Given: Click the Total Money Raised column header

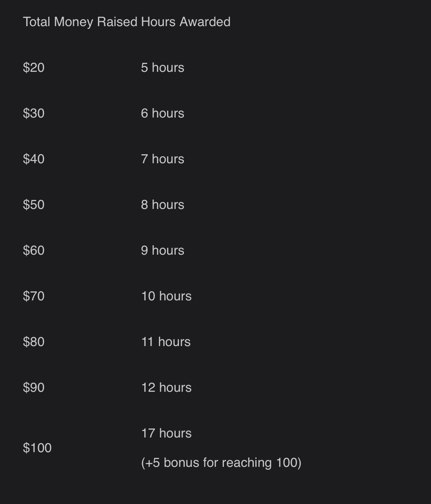Looking at the screenshot, I should point(80,22).
